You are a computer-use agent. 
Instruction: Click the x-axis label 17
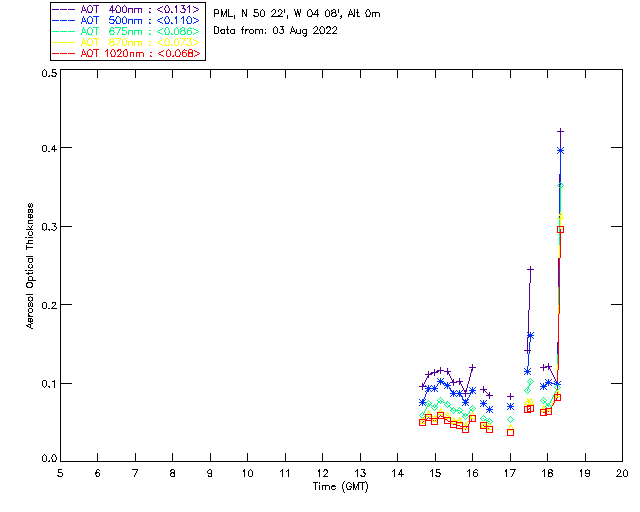pyautogui.click(x=510, y=473)
